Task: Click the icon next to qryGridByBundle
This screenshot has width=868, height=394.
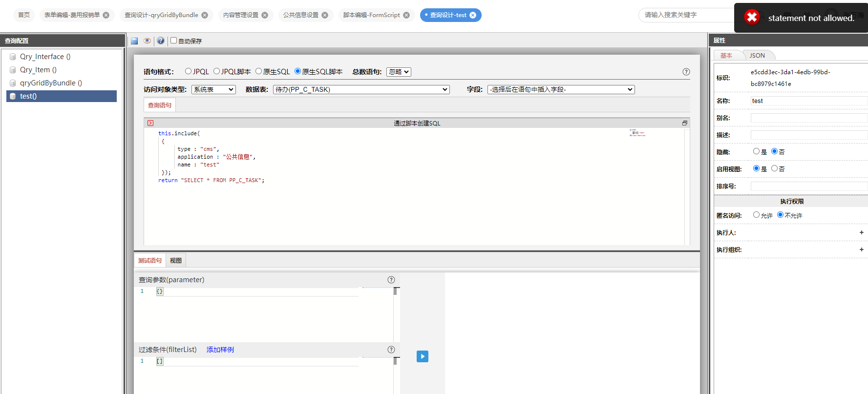Action: pyautogui.click(x=13, y=83)
